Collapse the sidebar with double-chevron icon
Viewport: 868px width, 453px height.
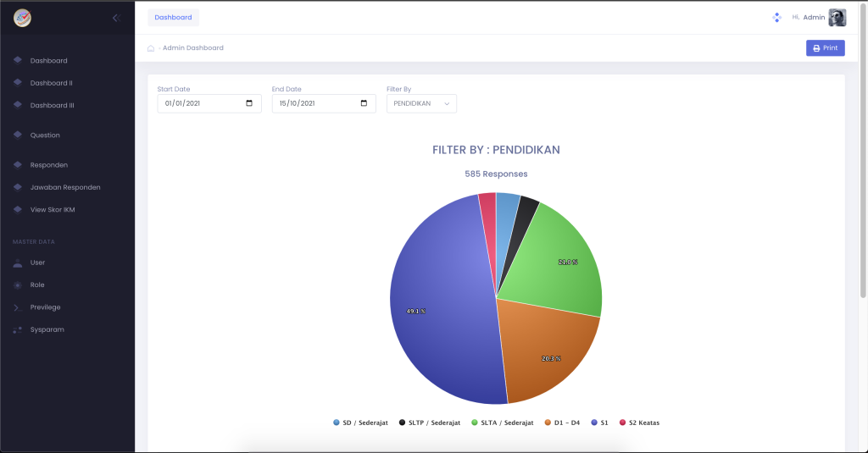[x=116, y=18]
